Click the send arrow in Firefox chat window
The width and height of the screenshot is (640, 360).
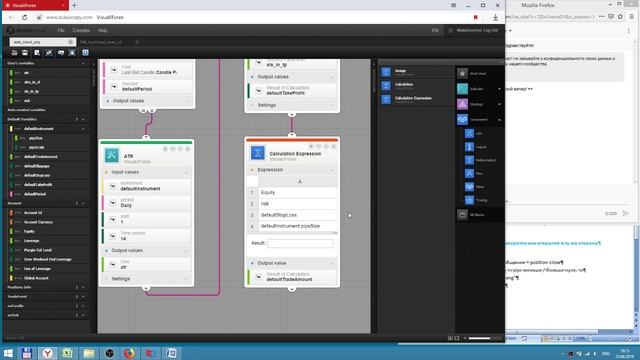(x=626, y=213)
